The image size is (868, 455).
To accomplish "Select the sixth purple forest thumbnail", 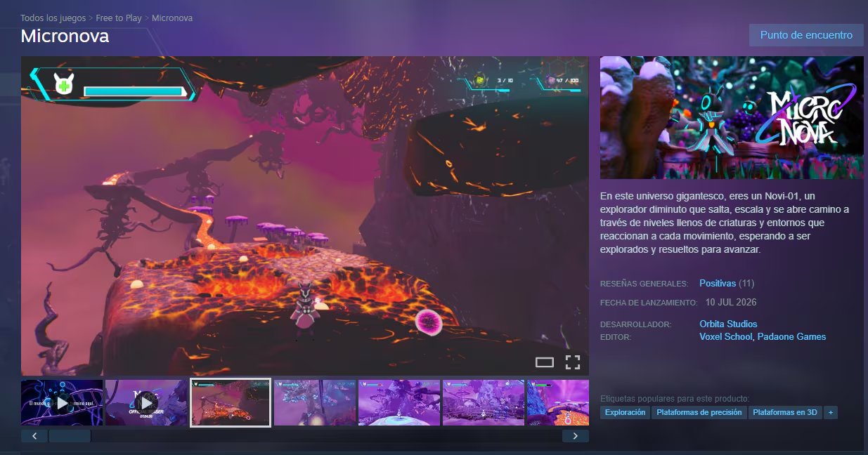I will click(484, 403).
